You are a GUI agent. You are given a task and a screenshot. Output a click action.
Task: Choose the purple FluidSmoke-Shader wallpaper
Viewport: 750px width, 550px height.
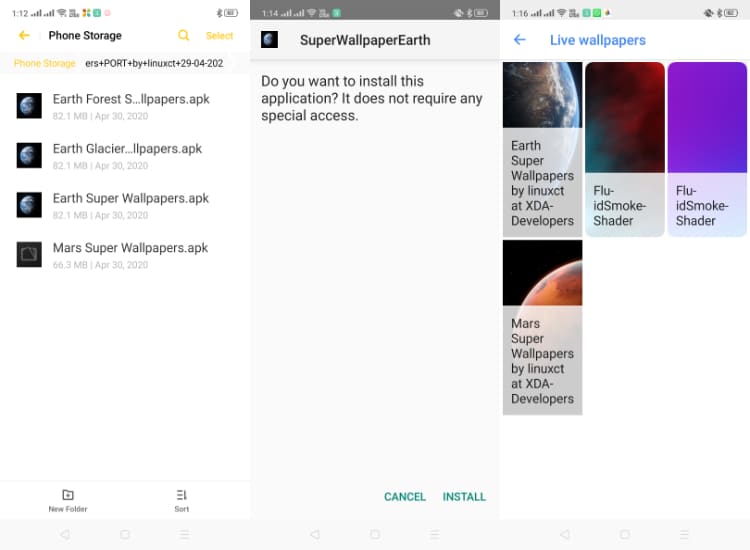click(x=707, y=149)
